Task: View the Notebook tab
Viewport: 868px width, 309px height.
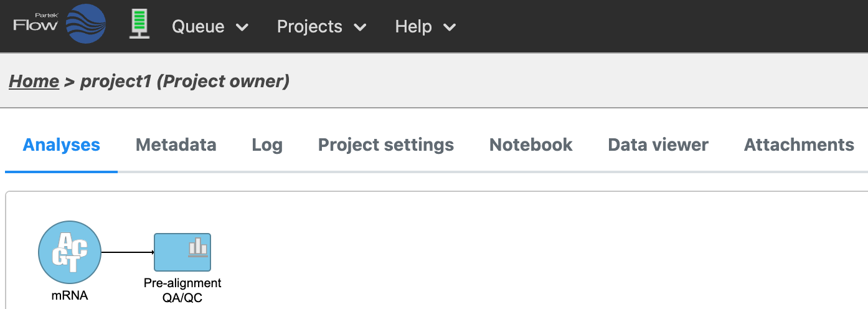Action: click(531, 145)
